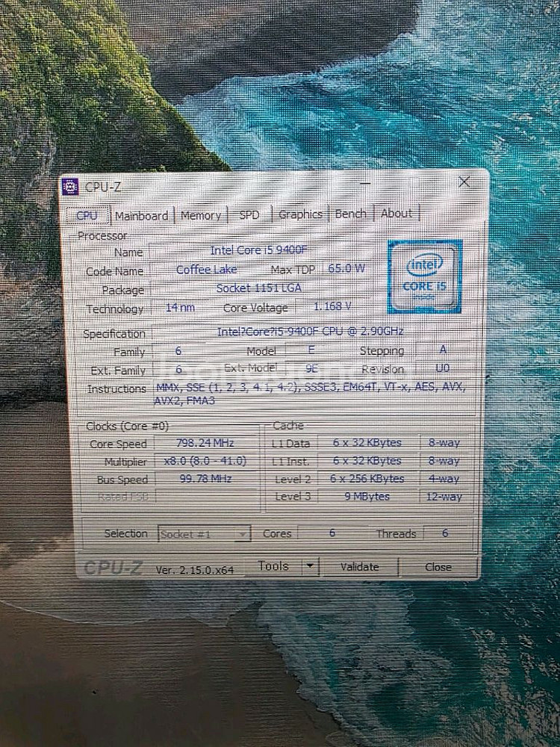Click the Validate button
The height and width of the screenshot is (747, 560).
(x=360, y=566)
